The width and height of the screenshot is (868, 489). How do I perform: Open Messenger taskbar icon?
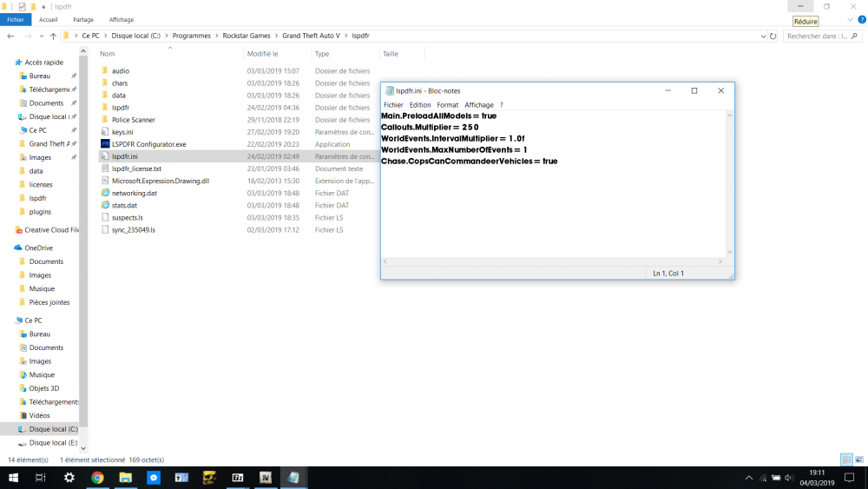154,478
